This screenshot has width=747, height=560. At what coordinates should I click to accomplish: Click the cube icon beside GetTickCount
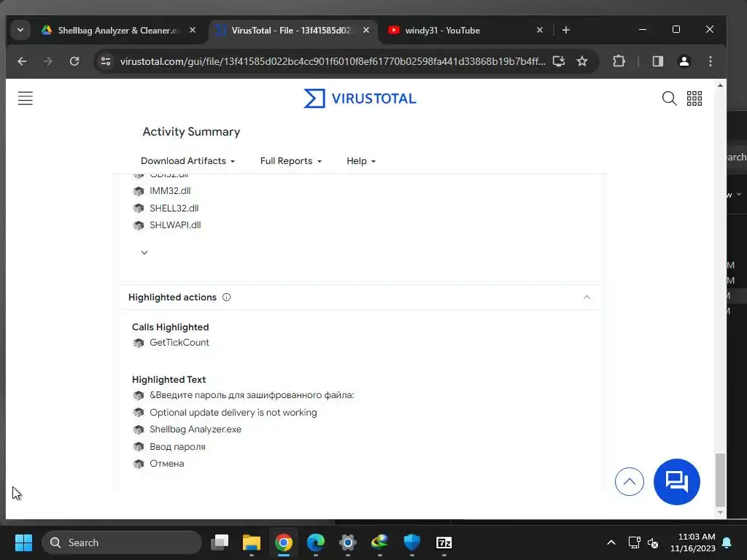tap(139, 343)
